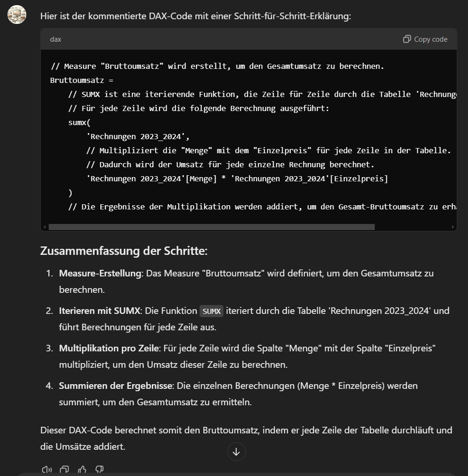
Task: Click the horizontal scrollbar thumb in code block
Action: point(212,227)
